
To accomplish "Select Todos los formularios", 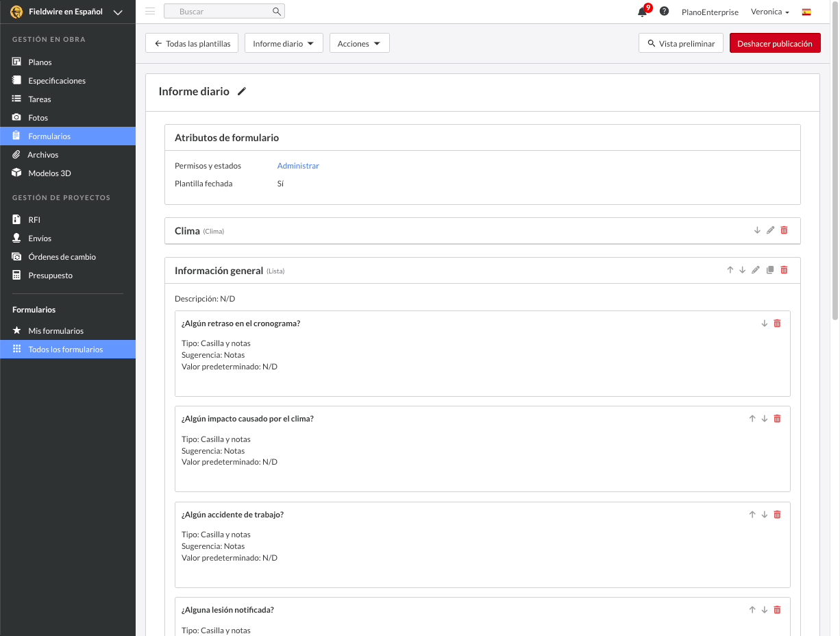I will (x=68, y=350).
